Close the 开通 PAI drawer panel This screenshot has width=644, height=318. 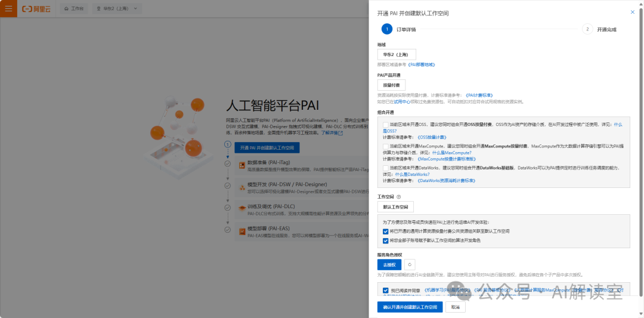tap(633, 13)
